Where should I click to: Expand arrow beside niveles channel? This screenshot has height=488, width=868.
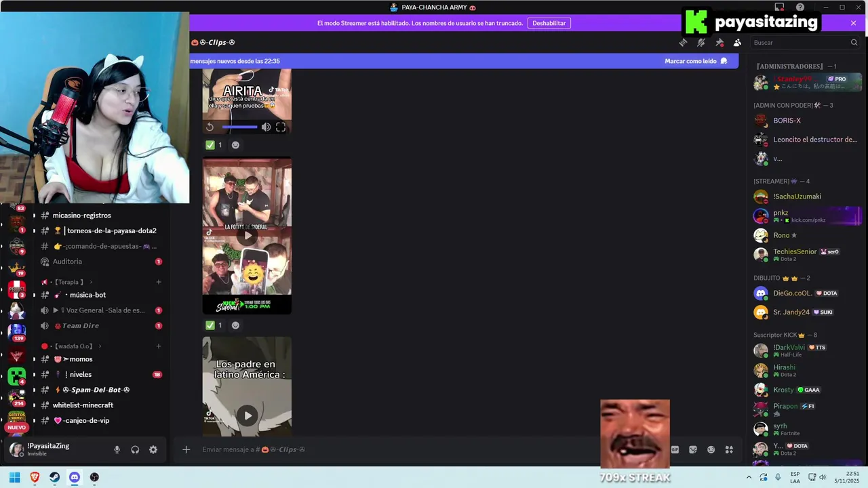pos(34,375)
